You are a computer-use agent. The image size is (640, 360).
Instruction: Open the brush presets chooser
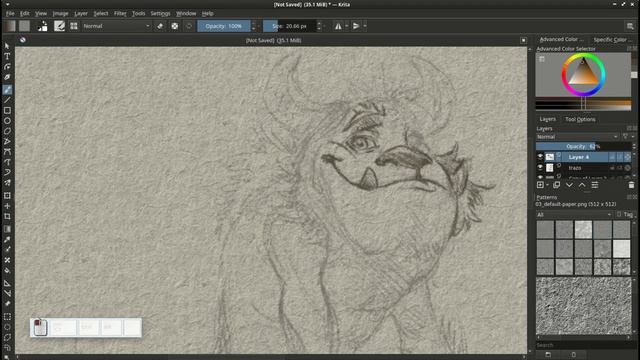point(74,26)
